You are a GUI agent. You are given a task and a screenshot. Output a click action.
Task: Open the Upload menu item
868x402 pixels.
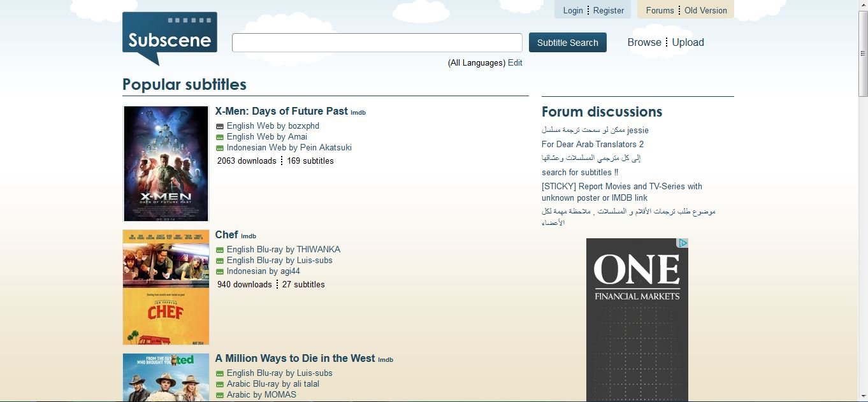pyautogui.click(x=688, y=43)
